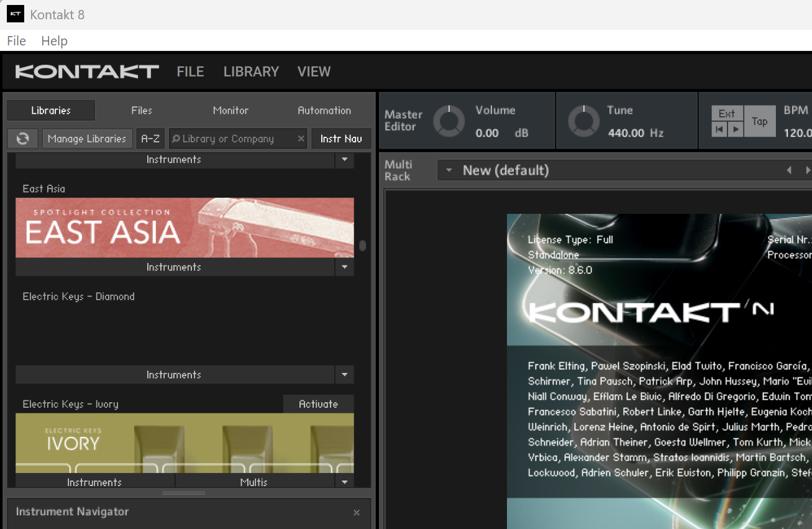Click the East Asia library title text
812x529 pixels.
coord(43,189)
